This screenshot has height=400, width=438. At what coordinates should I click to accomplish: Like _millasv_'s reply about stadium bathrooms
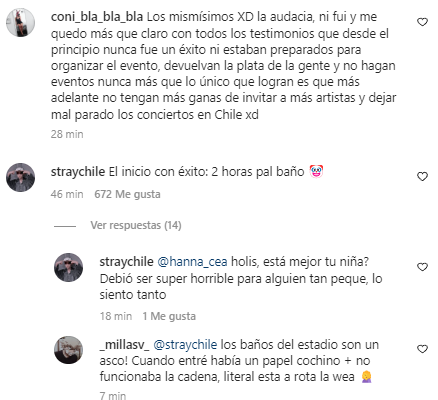422,349
